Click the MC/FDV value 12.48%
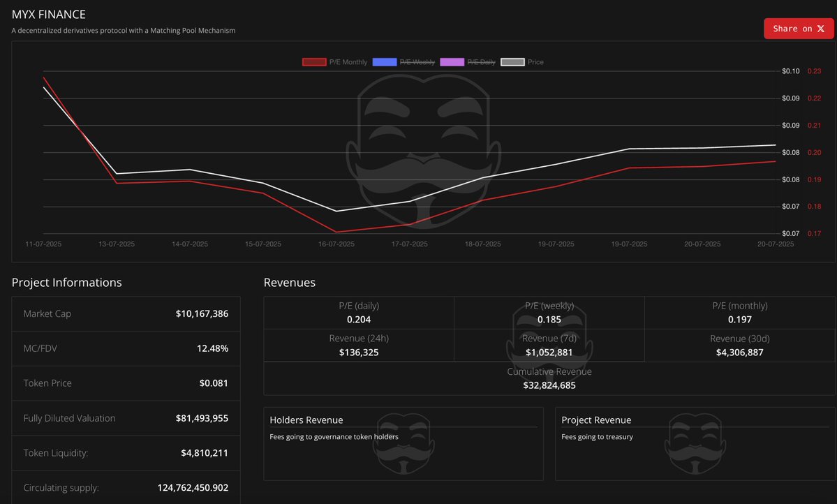The height and width of the screenshot is (504, 837). point(212,348)
